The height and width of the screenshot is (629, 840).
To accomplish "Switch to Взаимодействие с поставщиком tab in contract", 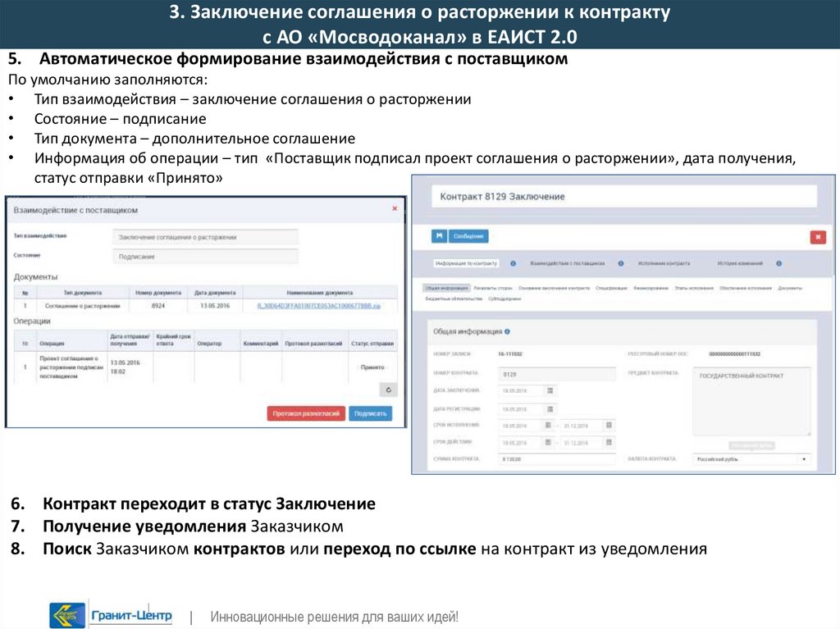I will click(x=568, y=263).
